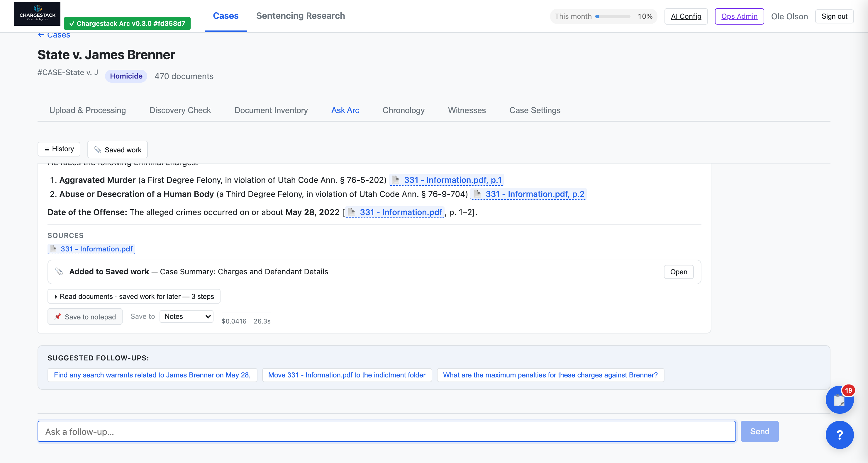868x463 pixels.
Task: Click the This month usage progress bar
Action: [612, 16]
